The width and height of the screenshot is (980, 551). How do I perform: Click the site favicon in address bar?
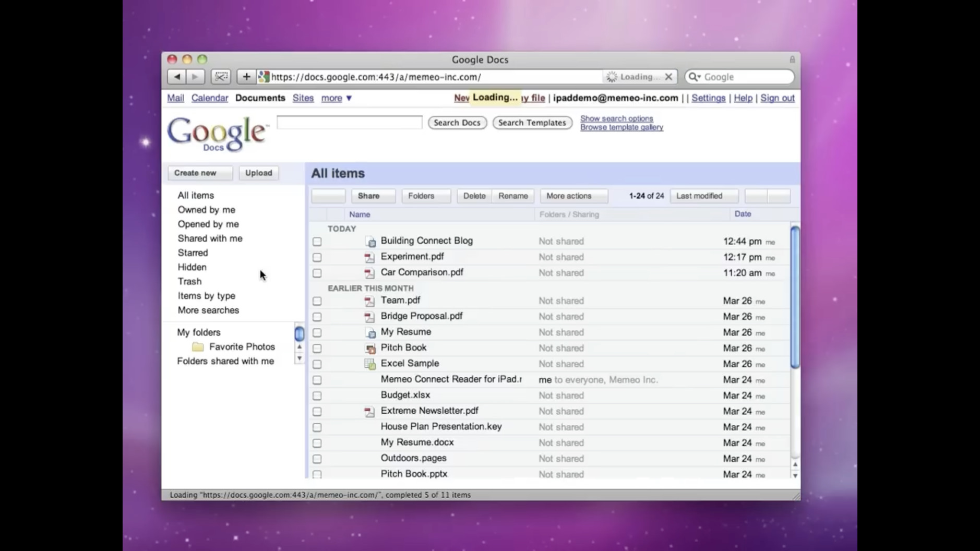click(264, 77)
